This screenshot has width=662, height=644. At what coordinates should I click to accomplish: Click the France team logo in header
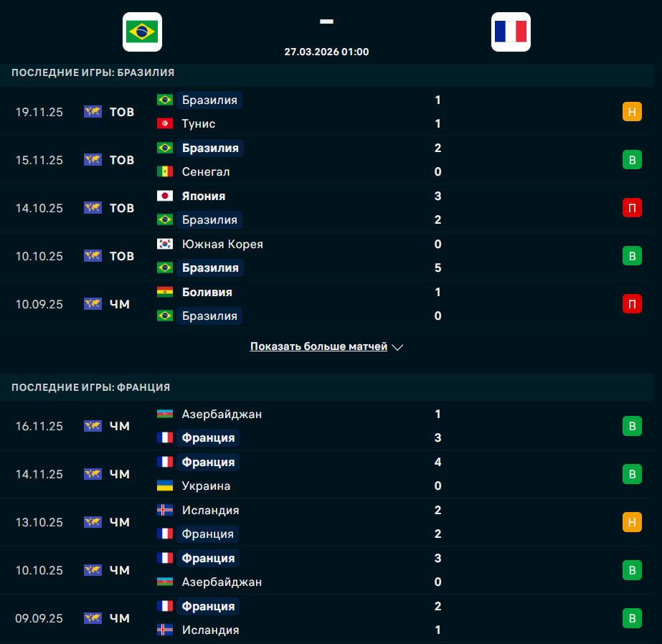pyautogui.click(x=511, y=32)
